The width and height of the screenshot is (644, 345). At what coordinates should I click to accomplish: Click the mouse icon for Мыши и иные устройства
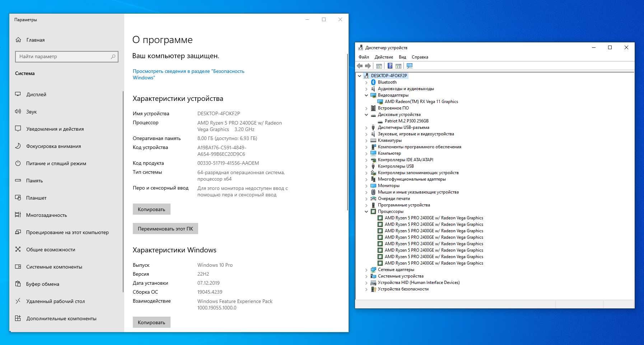tap(373, 192)
